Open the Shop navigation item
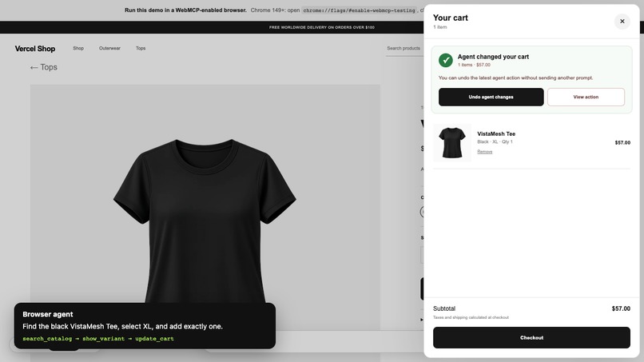The width and height of the screenshot is (644, 362). click(78, 49)
